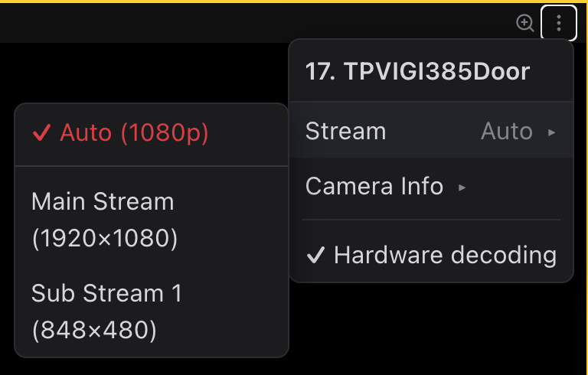
Task: Open the three-dot more options menu
Action: (x=559, y=23)
